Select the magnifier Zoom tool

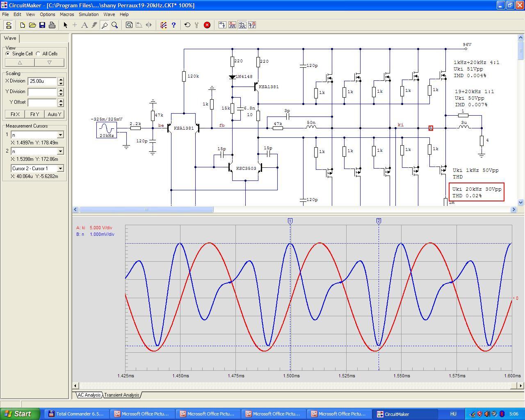[115, 25]
